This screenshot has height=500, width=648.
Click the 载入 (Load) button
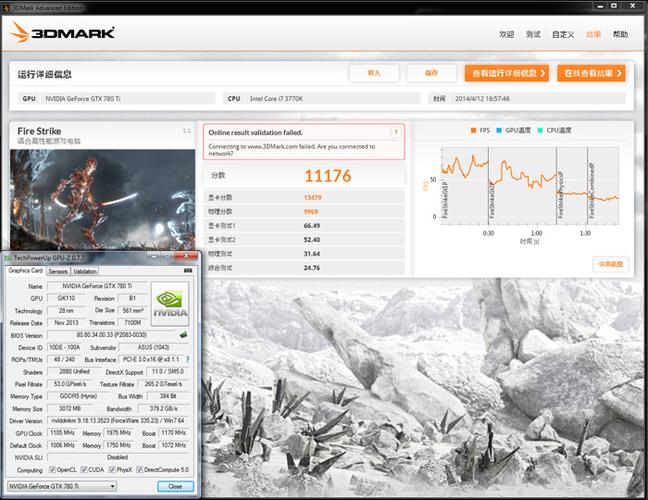[x=374, y=73]
